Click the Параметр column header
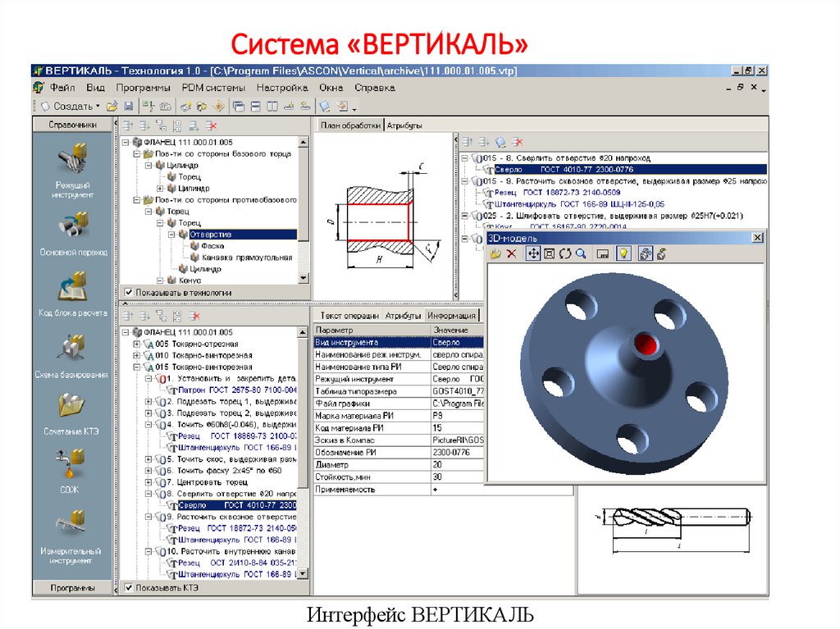Screen dimensions: 840x629 click(372, 330)
